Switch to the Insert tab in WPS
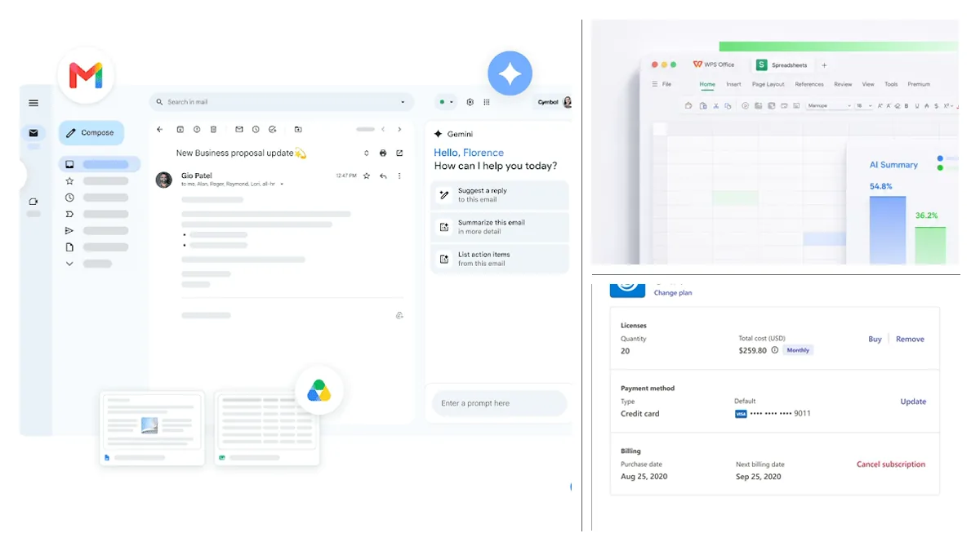Screen dimensions: 980x551 click(x=733, y=84)
